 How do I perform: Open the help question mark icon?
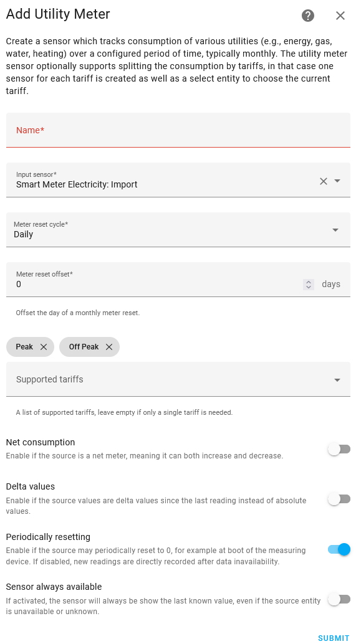[x=307, y=16]
